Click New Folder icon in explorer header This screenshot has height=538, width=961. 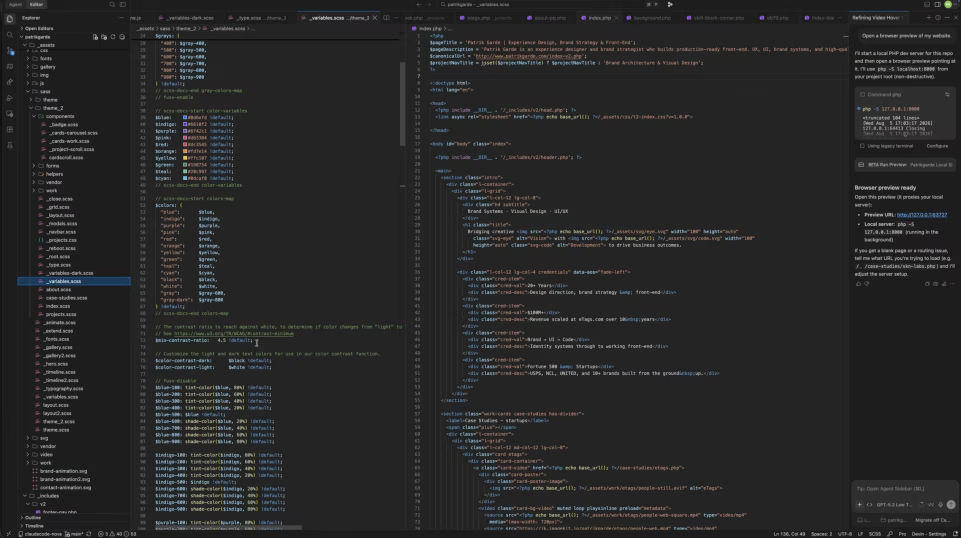(104, 37)
